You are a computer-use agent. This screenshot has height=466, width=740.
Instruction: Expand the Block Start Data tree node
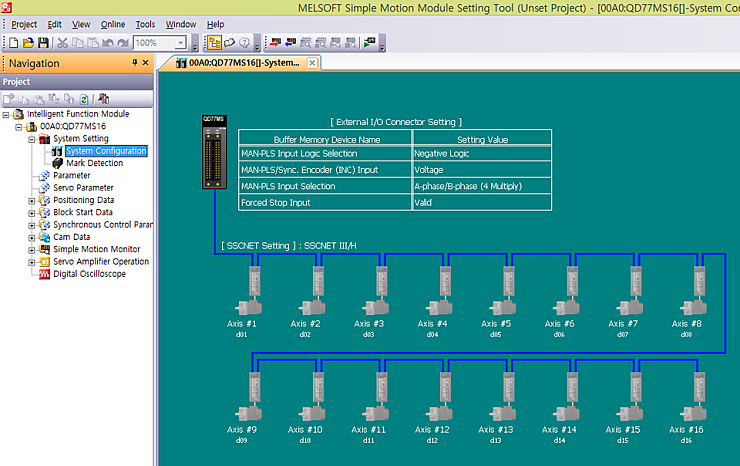click(x=32, y=213)
